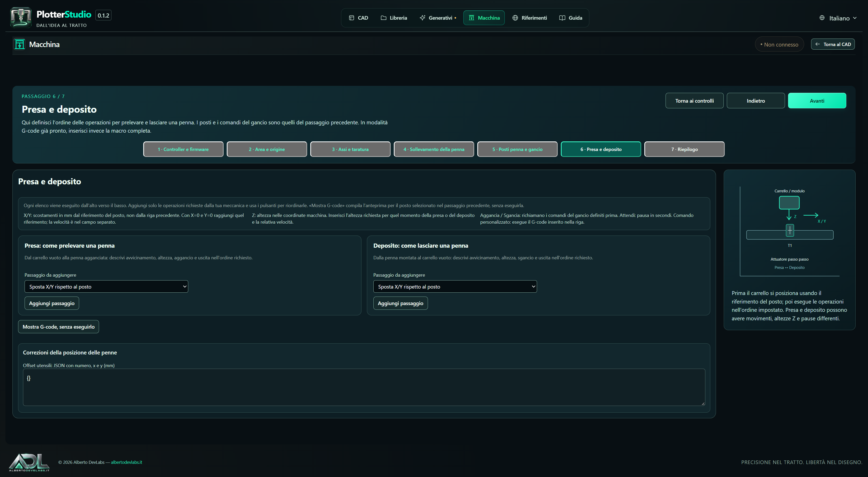Click the PlotterStudio logo icon

21,18
